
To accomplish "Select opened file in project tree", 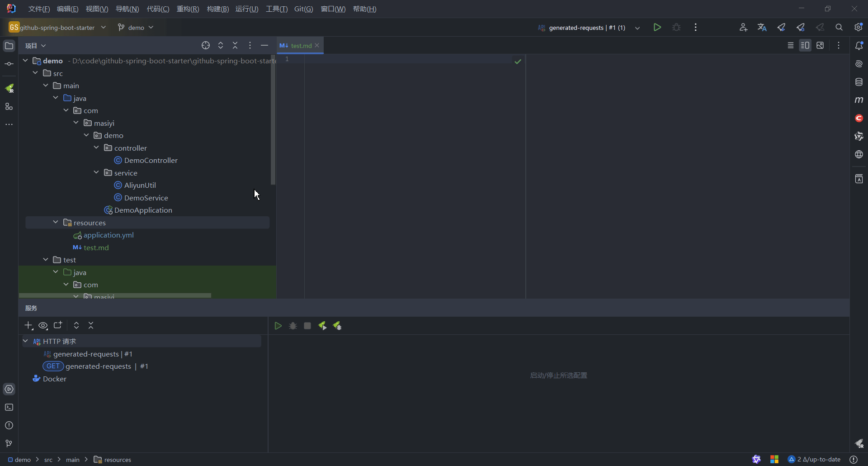I will [206, 45].
